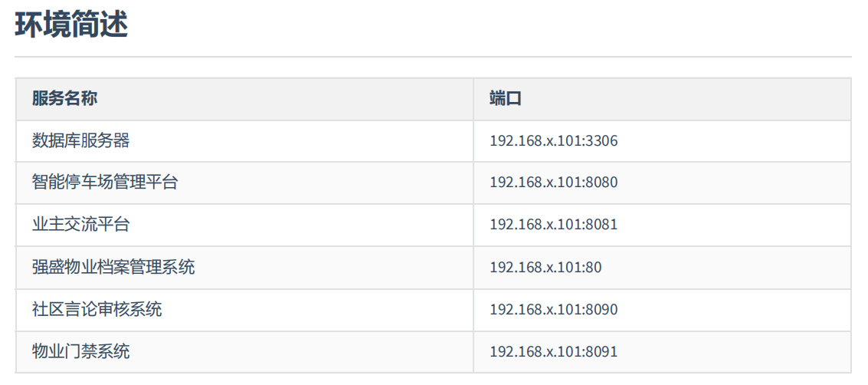The width and height of the screenshot is (868, 385).
Task: Click the 192.168.x.101:80 address
Action: pyautogui.click(x=545, y=268)
